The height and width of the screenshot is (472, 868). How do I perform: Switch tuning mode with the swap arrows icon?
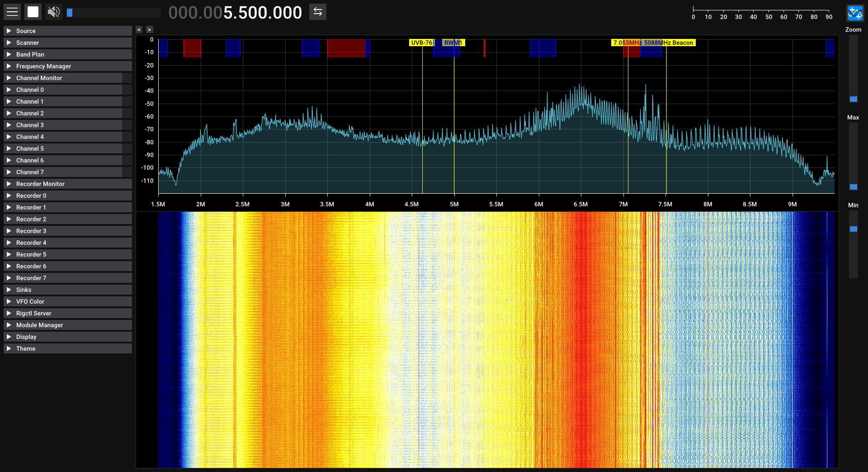pyautogui.click(x=318, y=12)
